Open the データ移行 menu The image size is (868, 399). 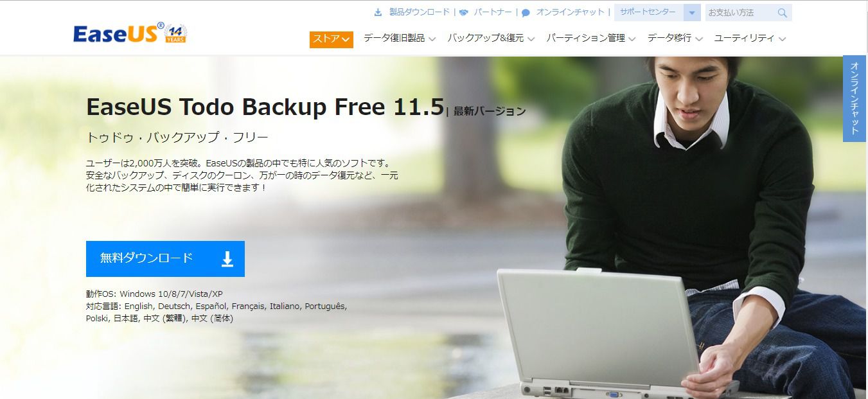click(x=675, y=39)
